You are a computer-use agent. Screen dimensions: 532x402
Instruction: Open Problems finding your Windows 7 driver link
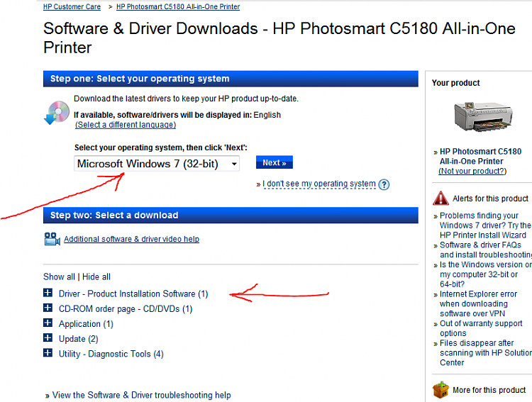click(x=485, y=225)
